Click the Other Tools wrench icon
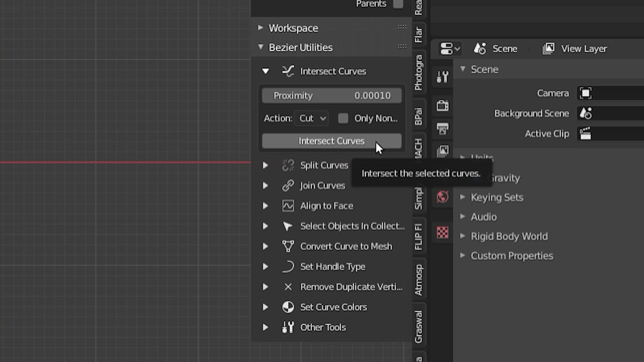 (x=288, y=327)
